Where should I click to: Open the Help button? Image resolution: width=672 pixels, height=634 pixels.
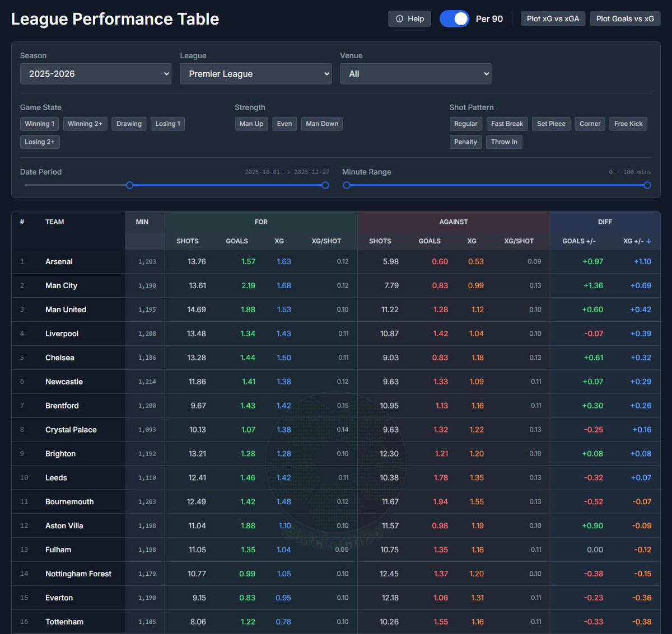pyautogui.click(x=410, y=18)
